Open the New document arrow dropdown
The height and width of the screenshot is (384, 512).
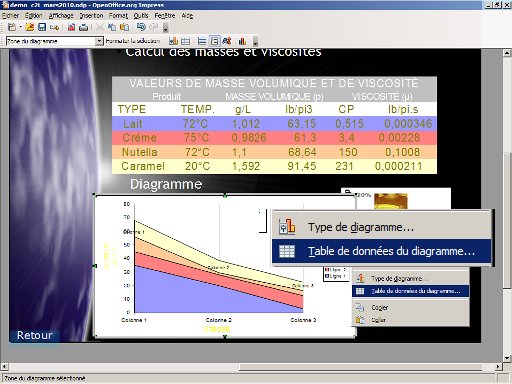(x=20, y=27)
